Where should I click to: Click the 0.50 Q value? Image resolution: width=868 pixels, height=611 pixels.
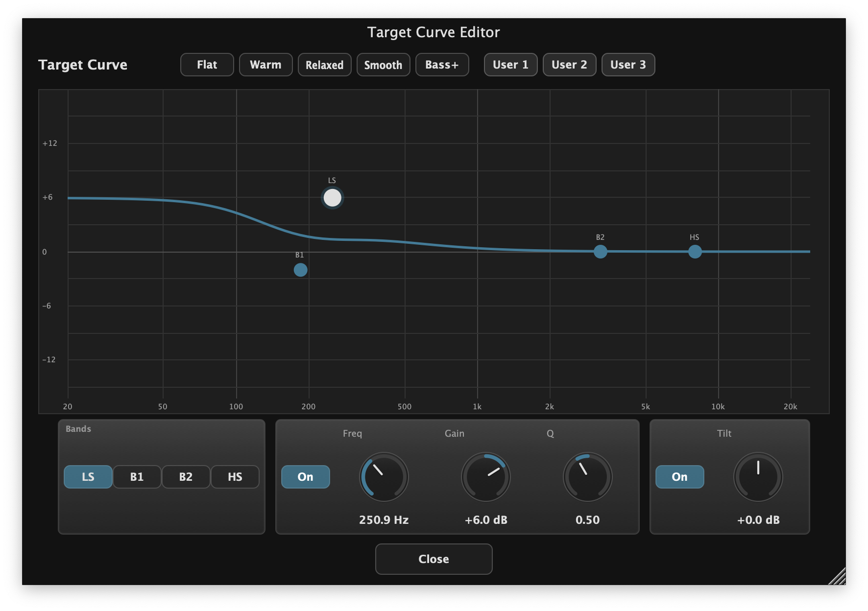(588, 520)
